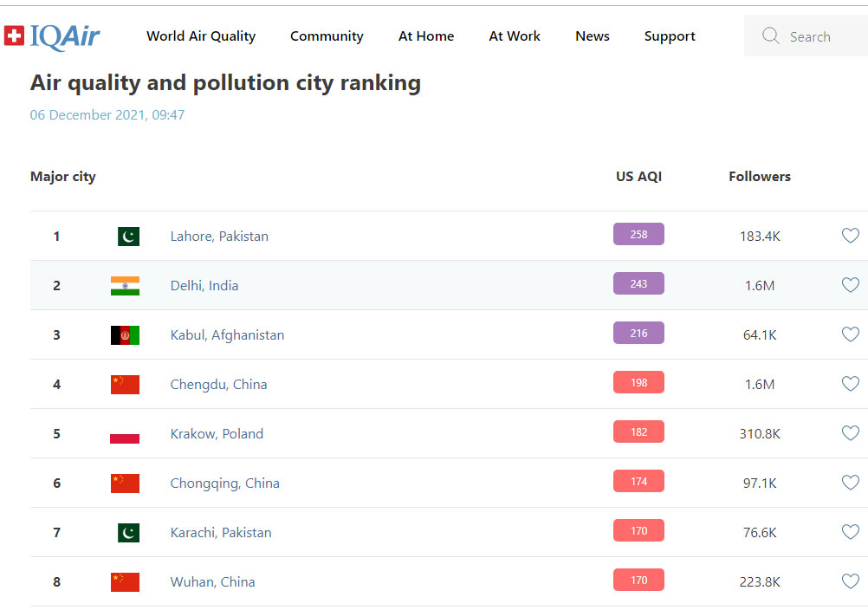Open the World Air Quality menu
Image resolution: width=868 pixels, height=610 pixels.
201,36
